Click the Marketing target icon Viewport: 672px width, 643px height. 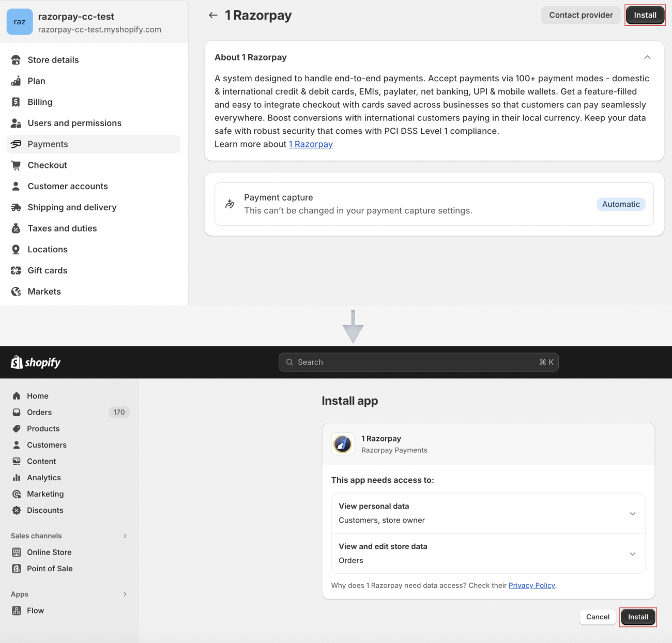[x=17, y=494]
